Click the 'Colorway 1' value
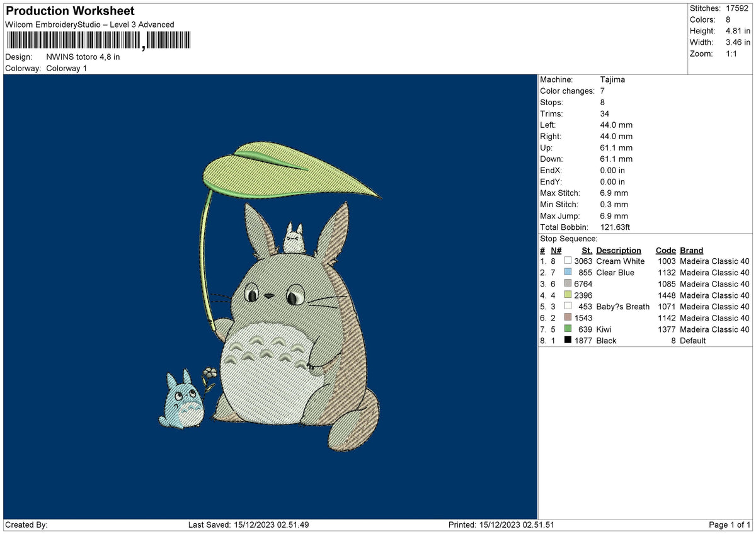This screenshot has width=756, height=534. pos(67,68)
